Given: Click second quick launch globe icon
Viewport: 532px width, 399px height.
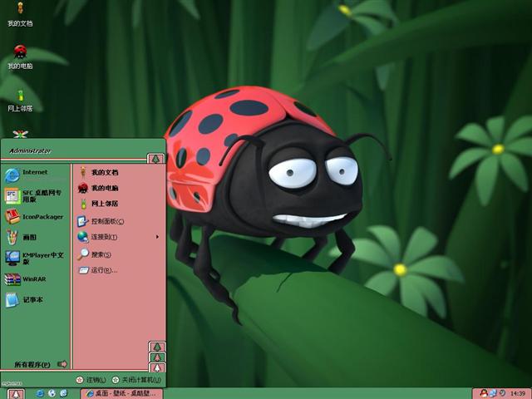Looking at the screenshot, I should [52, 393].
